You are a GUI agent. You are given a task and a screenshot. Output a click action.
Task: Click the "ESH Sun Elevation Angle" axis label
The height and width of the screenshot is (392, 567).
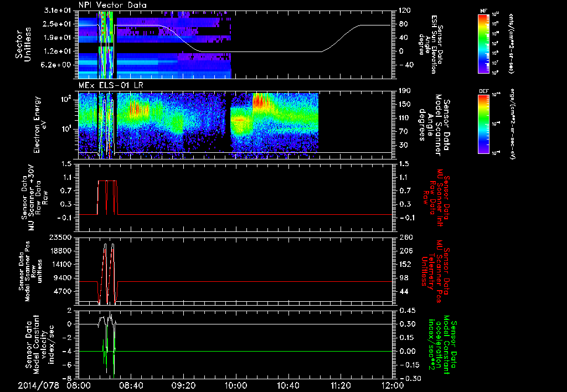click(431, 44)
